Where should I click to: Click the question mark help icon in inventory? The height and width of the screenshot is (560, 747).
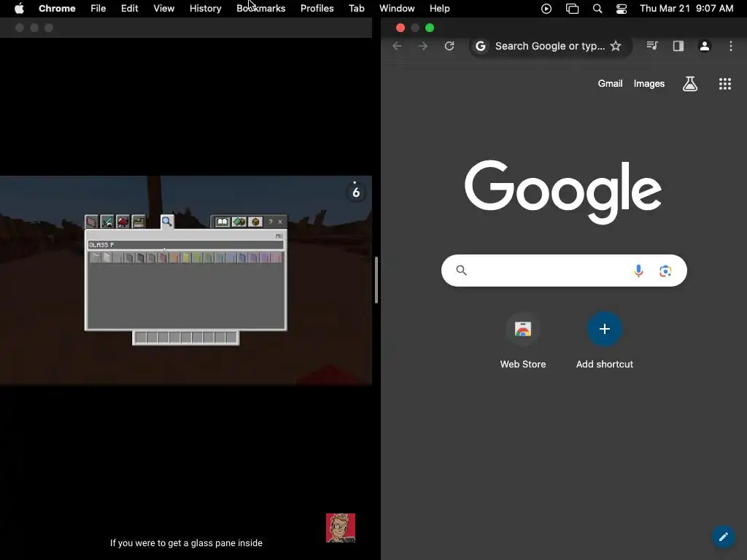pyautogui.click(x=271, y=222)
